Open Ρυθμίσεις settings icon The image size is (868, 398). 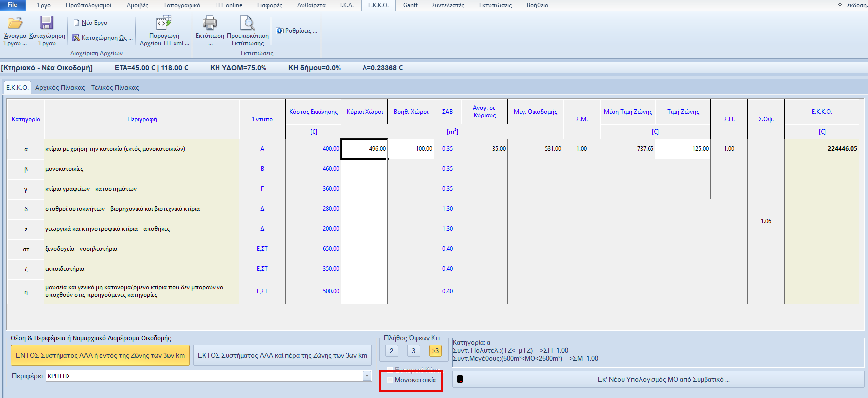[x=280, y=31]
